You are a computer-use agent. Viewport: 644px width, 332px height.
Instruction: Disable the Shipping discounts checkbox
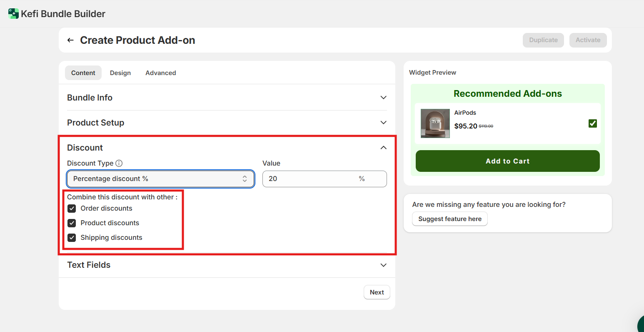[x=72, y=238]
